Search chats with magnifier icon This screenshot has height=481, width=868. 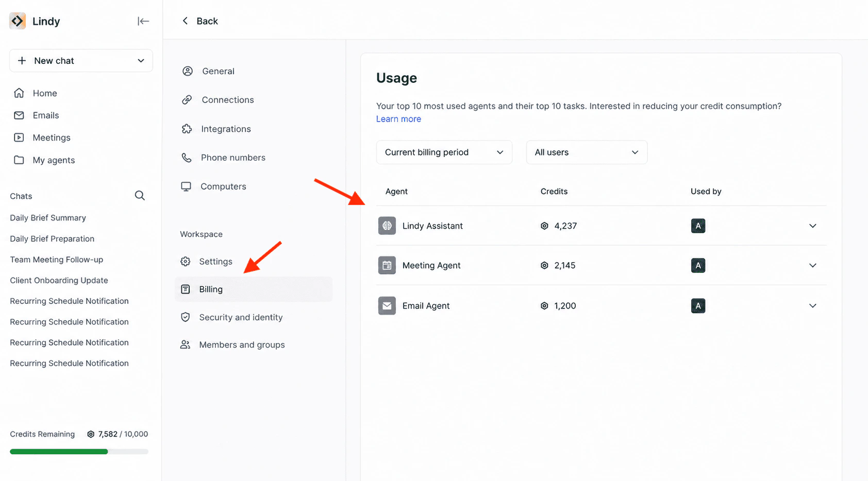click(140, 196)
